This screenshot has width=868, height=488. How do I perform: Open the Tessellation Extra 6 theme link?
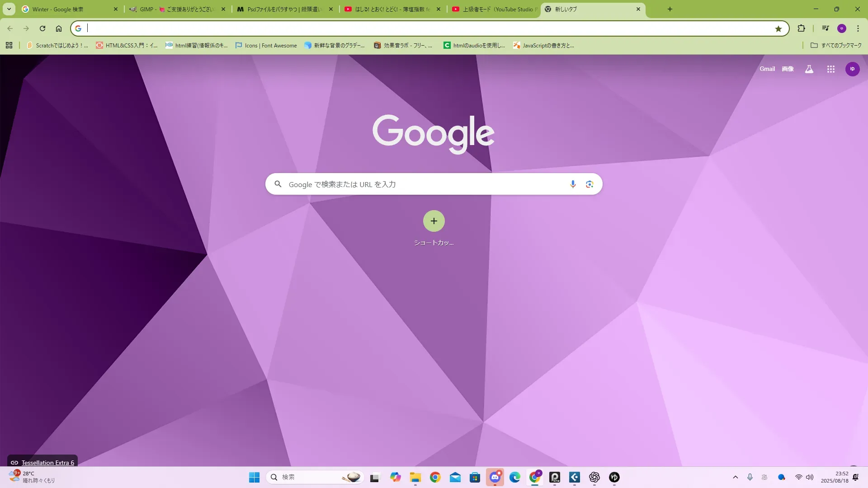point(47,463)
